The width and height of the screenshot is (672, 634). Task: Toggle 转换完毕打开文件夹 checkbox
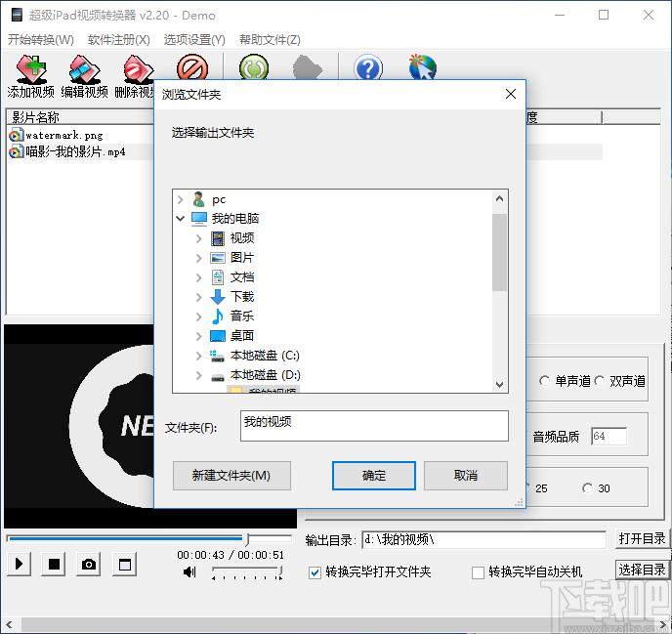[x=315, y=572]
